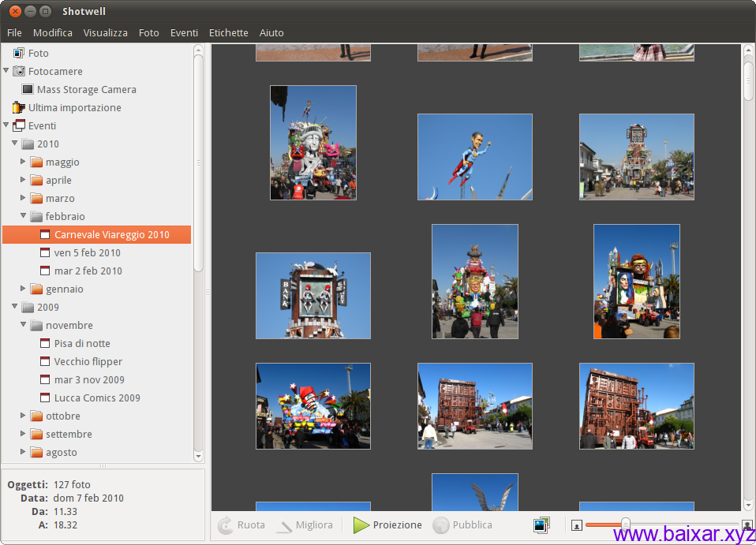756x545 pixels.
Task: Open the Etichette menu
Action: tap(228, 32)
